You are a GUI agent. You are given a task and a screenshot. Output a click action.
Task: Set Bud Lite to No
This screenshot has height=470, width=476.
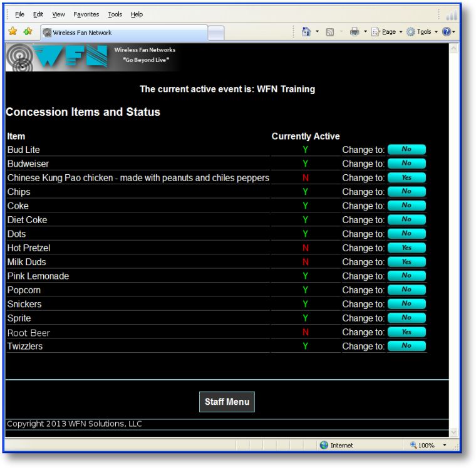coord(406,149)
